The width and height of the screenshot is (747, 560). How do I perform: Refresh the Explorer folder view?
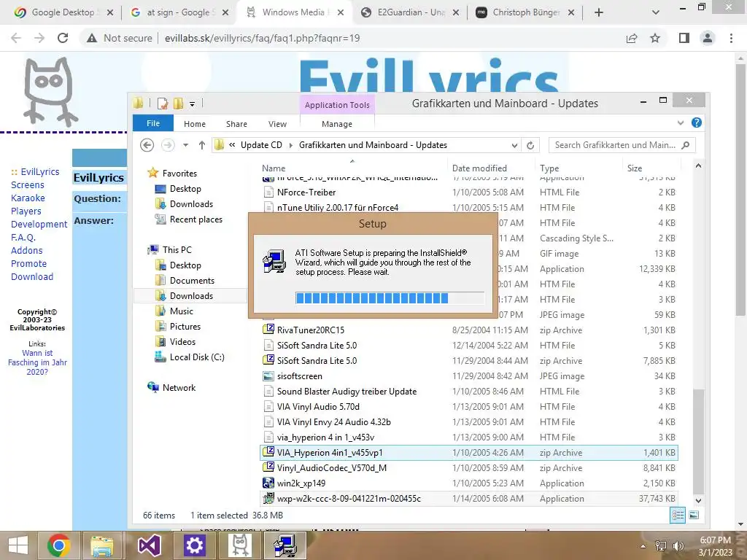530,145
